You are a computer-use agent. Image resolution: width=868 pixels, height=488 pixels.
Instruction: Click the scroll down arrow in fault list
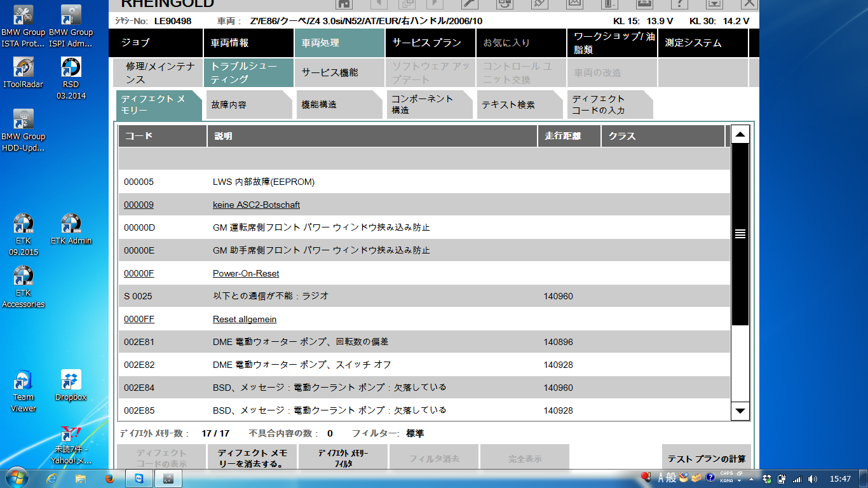[x=740, y=411]
